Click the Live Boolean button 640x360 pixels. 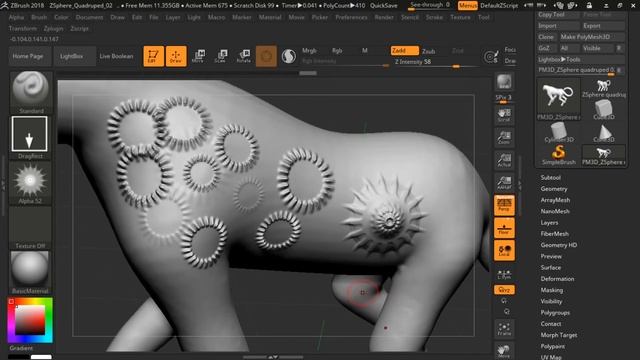tap(116, 56)
